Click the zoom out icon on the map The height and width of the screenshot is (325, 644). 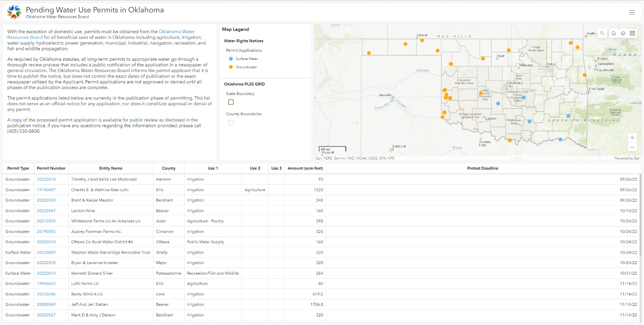(x=632, y=147)
